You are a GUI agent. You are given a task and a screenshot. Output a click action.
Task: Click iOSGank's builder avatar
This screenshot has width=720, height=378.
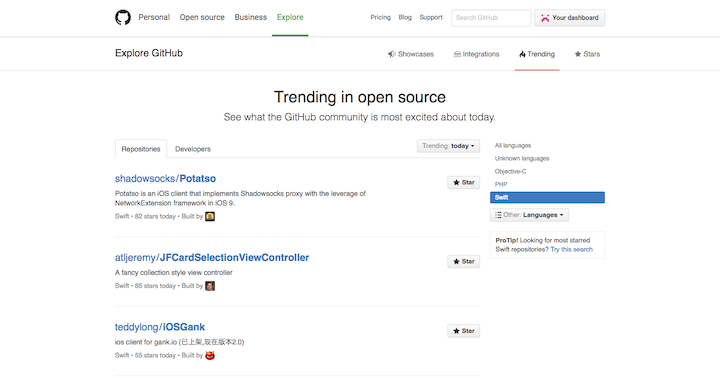click(x=210, y=355)
